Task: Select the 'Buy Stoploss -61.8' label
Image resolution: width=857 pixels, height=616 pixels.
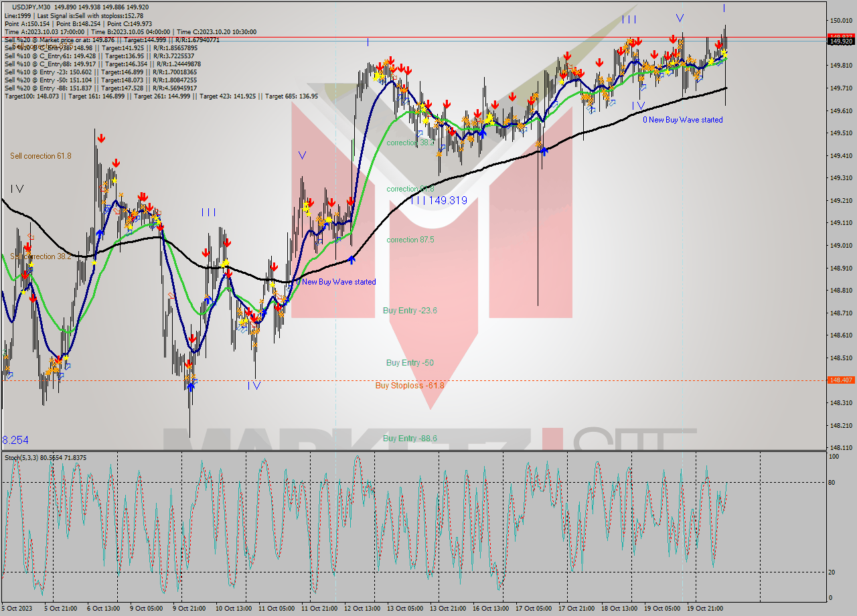Action: coord(410,386)
